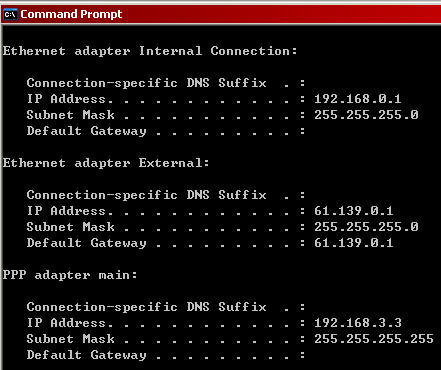Click PPP adapter's DNS Suffix line
441x370 pixels.
pos(166,307)
